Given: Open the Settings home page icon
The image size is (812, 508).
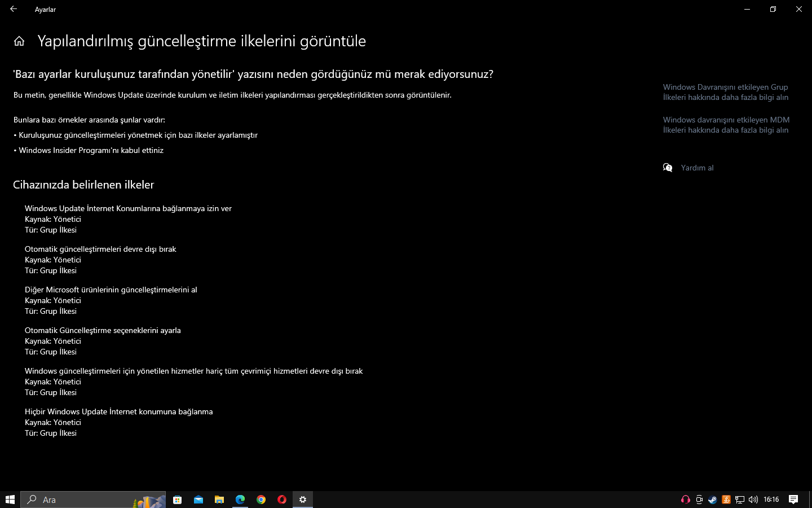Looking at the screenshot, I should [19, 41].
